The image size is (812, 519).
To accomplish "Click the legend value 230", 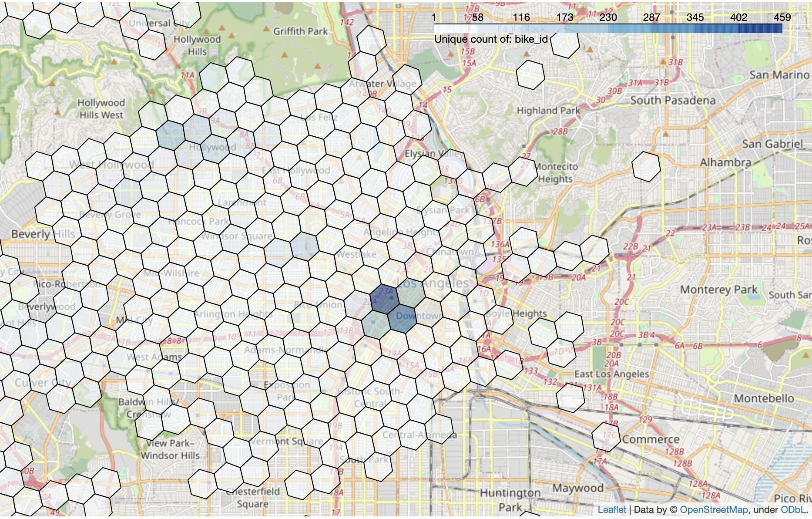I will tap(608, 17).
